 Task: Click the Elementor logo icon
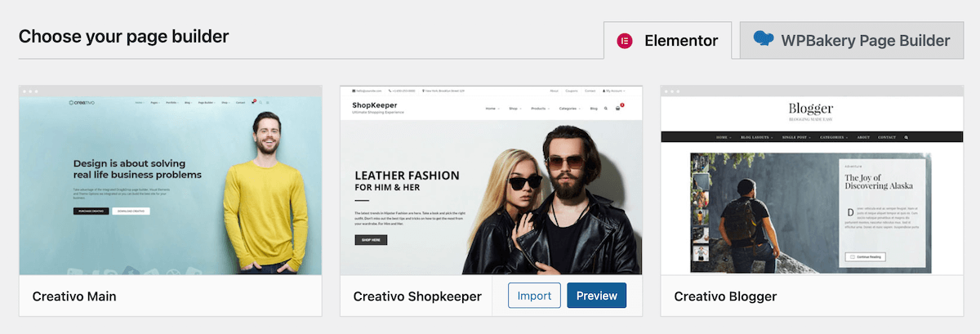pyautogui.click(x=626, y=40)
